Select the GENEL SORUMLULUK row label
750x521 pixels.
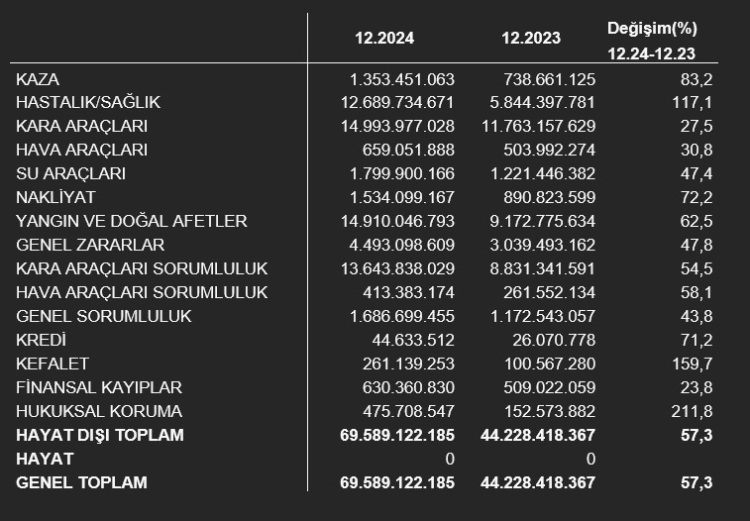pyautogui.click(x=104, y=316)
